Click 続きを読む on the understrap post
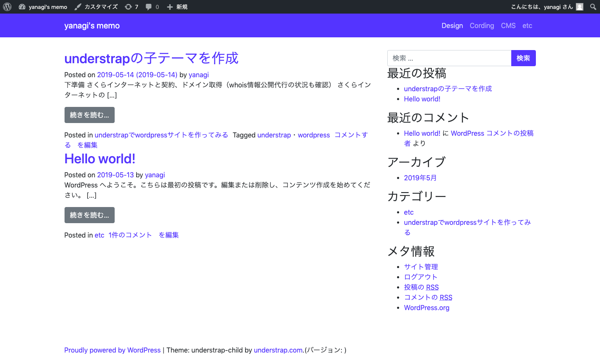The width and height of the screenshot is (600, 364). coord(89,115)
